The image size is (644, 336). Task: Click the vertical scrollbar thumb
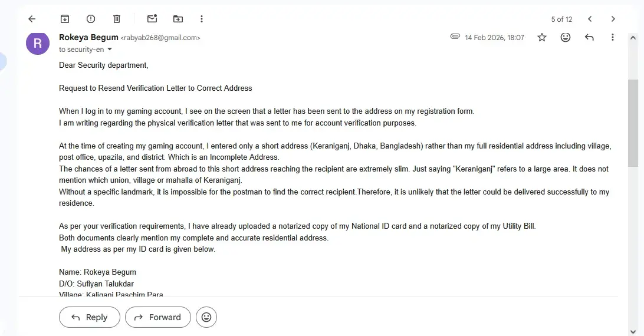click(x=633, y=123)
